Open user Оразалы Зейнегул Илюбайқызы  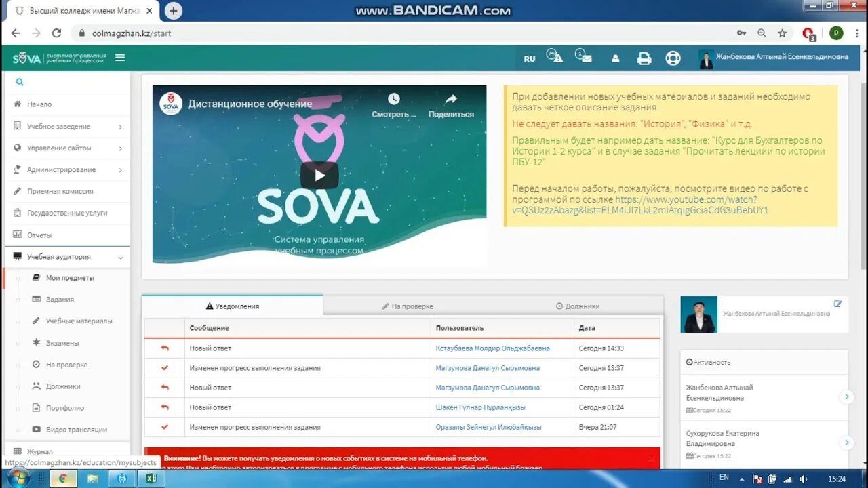click(x=488, y=427)
